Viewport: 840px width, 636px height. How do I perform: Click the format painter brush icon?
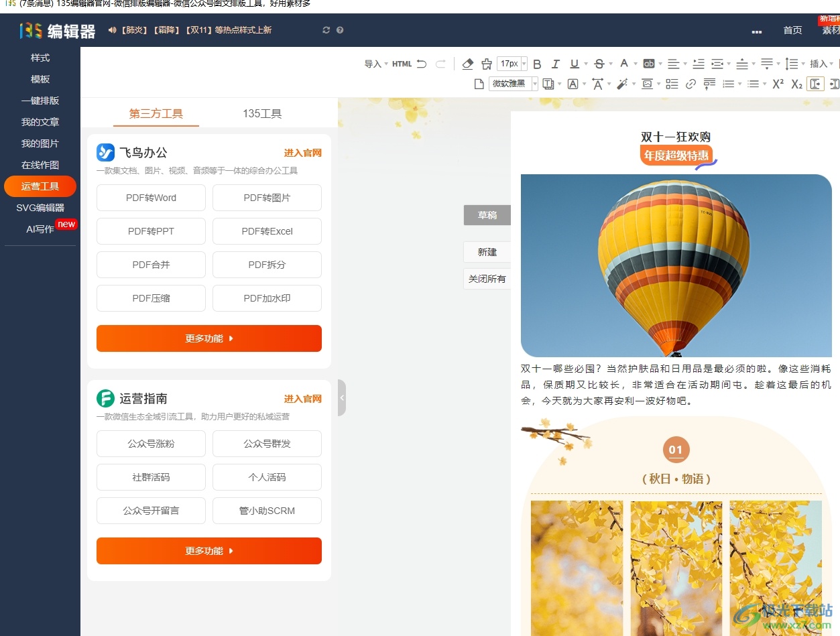[x=487, y=64]
